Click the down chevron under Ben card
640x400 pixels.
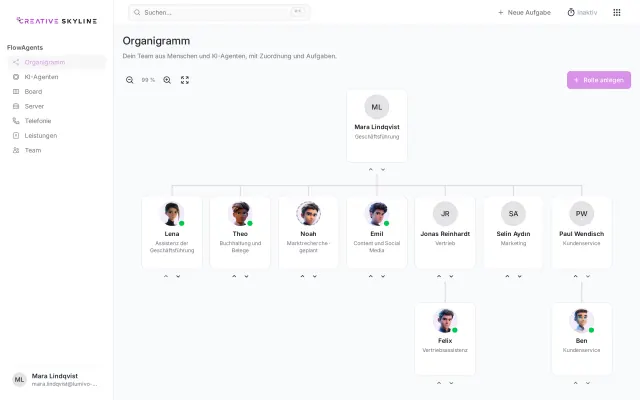(588, 383)
